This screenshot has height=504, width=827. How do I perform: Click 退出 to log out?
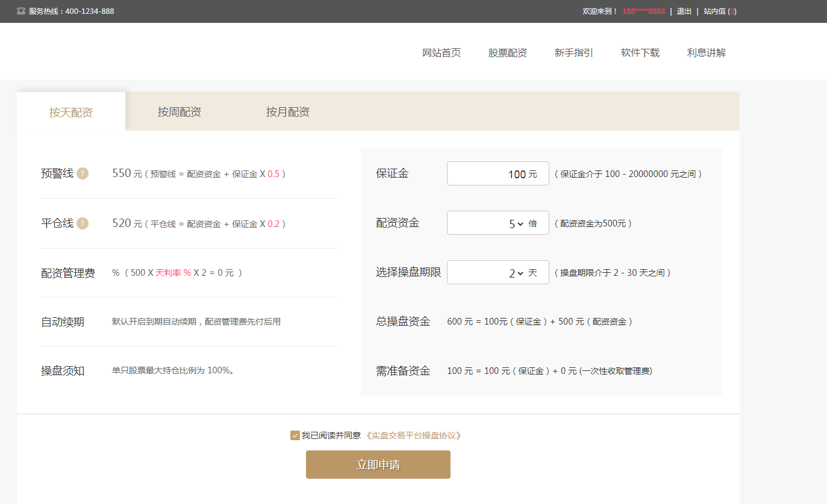(683, 11)
